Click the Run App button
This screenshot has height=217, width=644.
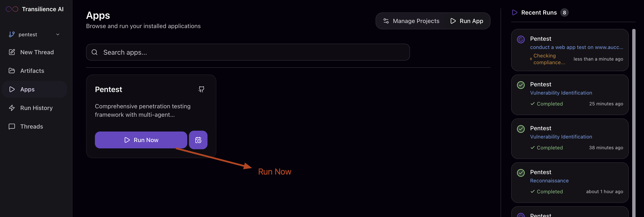466,21
